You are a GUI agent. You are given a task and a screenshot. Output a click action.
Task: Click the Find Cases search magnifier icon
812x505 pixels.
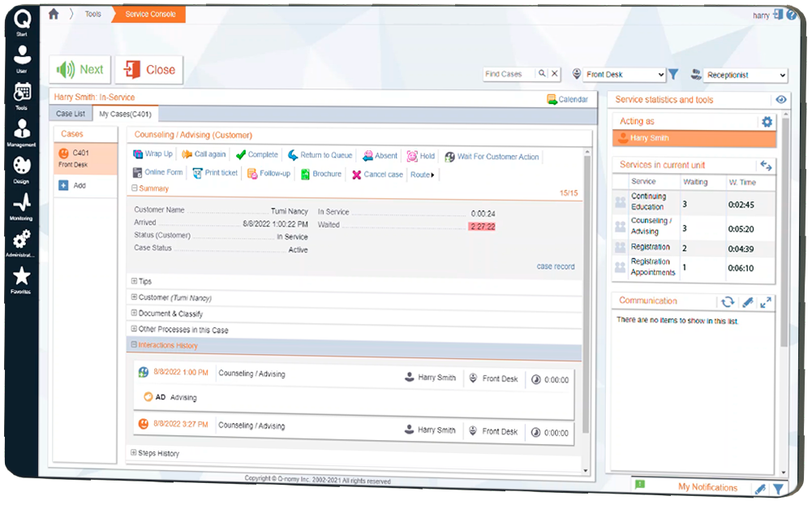(542, 74)
